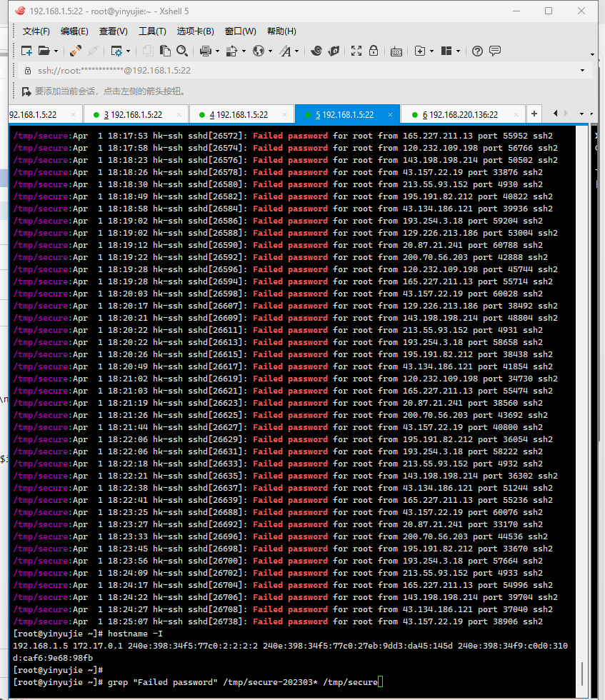The width and height of the screenshot is (605, 700).
Task: Expand the Properties dropdown arrow
Action: [x=128, y=51]
